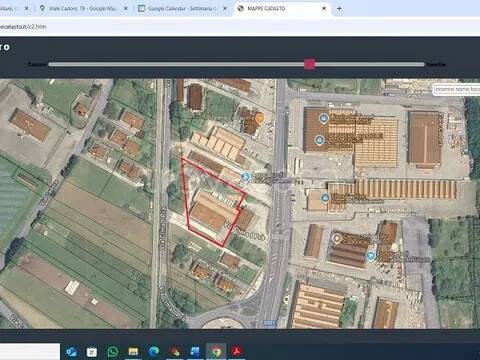This screenshot has width=480, height=360.
Task: Click the Windows taskbar search box
Action: click(30, 352)
